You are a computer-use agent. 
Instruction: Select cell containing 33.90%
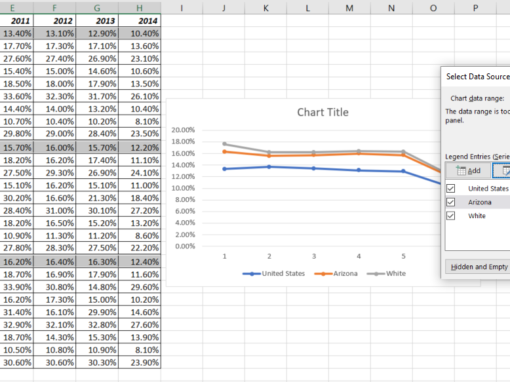(17, 287)
